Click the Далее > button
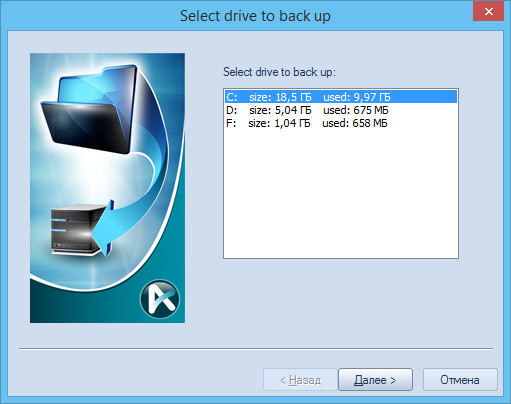The width and height of the screenshot is (511, 404). (x=375, y=380)
